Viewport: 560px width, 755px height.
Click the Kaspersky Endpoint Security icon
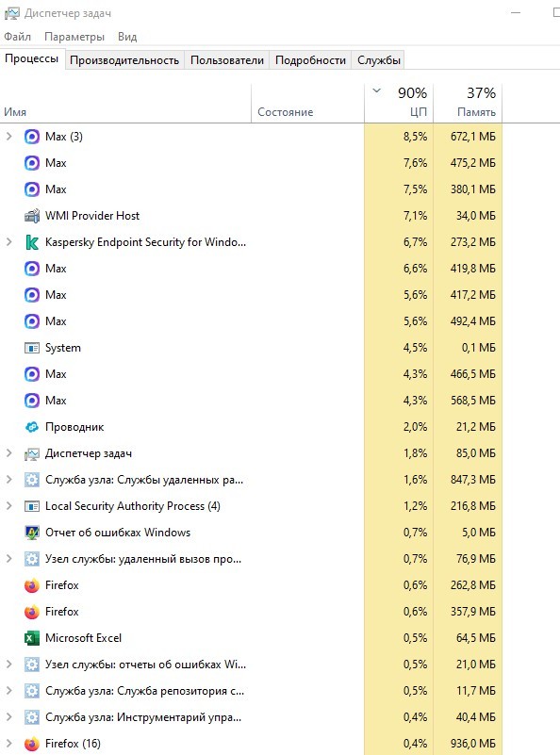tap(32, 242)
